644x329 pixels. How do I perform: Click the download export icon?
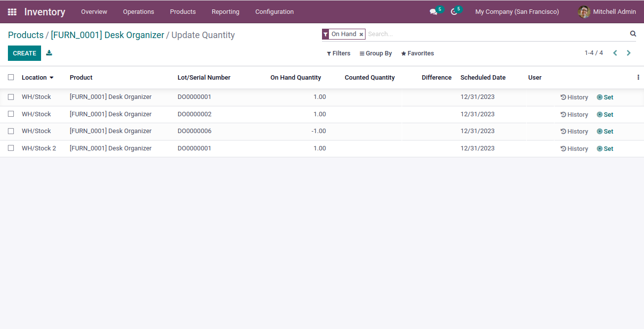[x=49, y=53]
